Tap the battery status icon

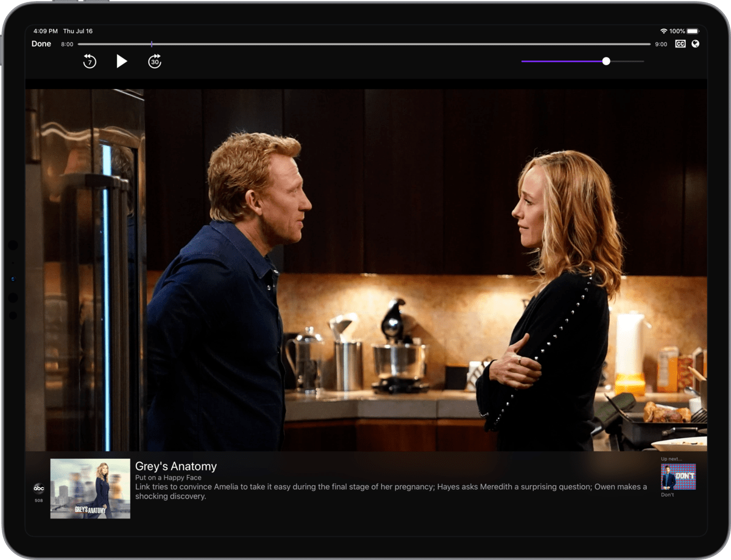[693, 31]
